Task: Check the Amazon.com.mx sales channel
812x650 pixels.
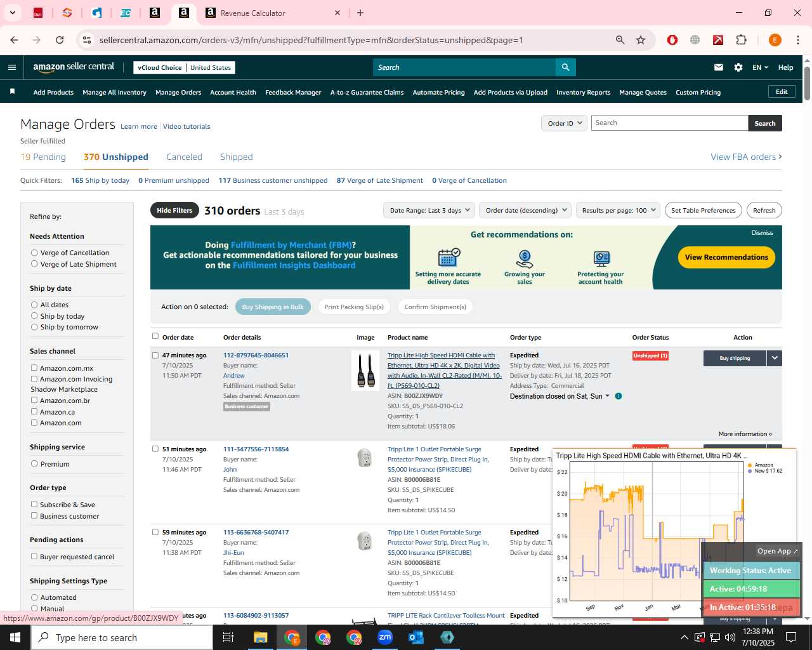Action: pos(34,368)
